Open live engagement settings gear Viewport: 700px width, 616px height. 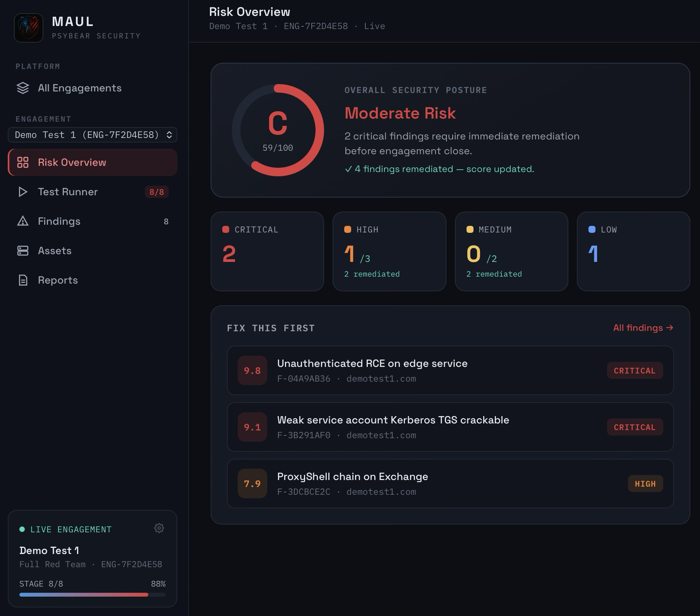[x=159, y=528]
